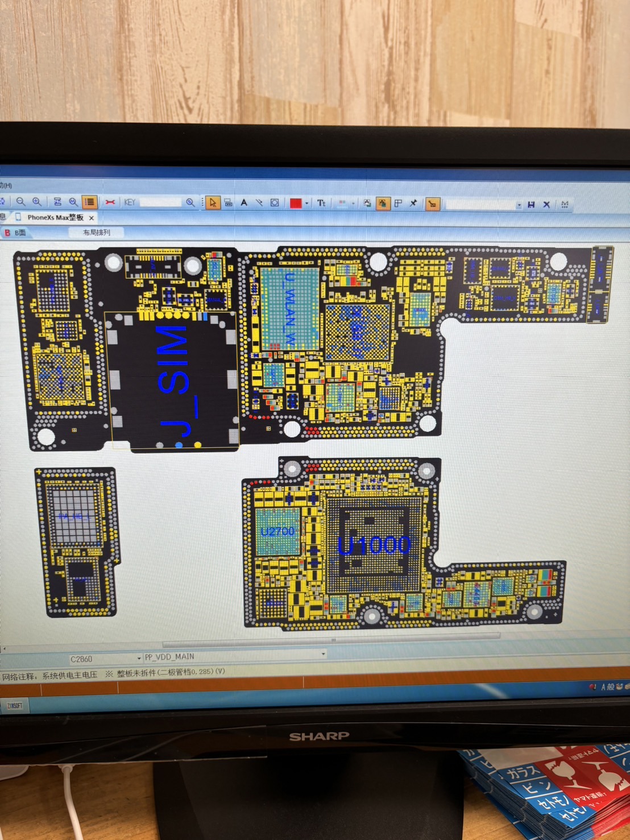The height and width of the screenshot is (840, 630).
Task: Switch to the B面 side tab
Action: pos(16,233)
